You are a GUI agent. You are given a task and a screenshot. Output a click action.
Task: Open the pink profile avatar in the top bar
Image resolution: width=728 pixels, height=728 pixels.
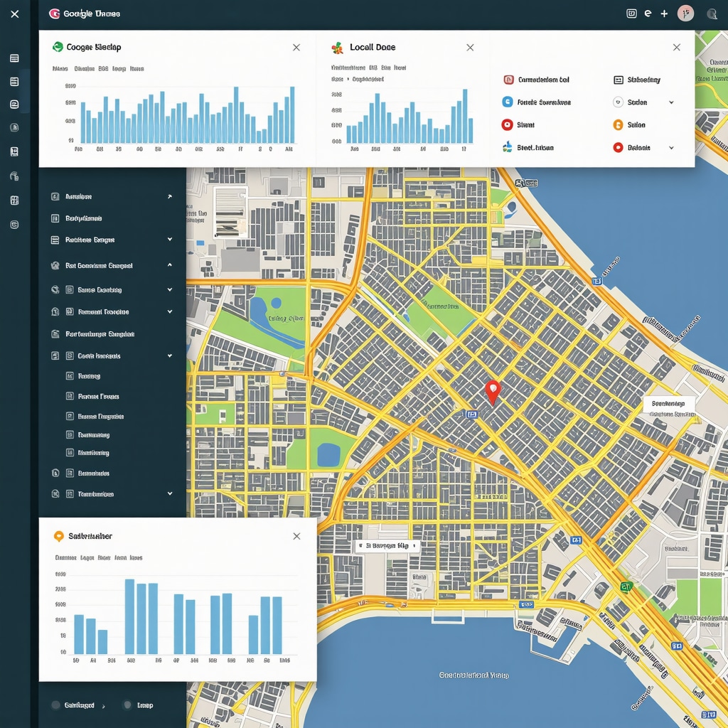685,14
